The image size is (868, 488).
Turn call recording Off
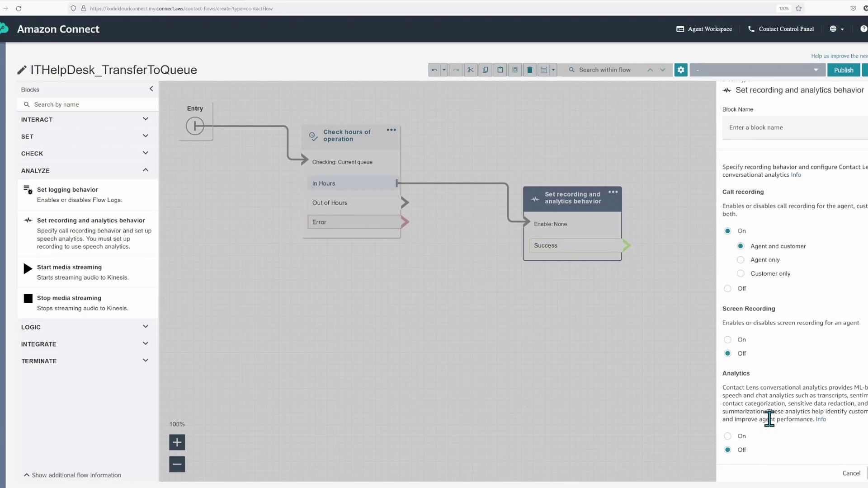click(x=727, y=288)
